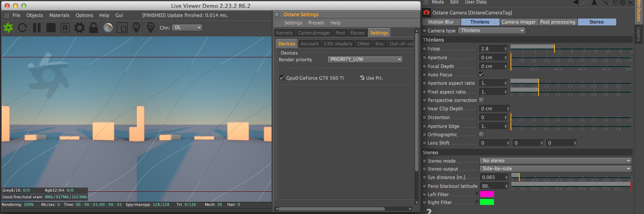Toggle clay mode sphere icon
This screenshot has width=644, height=214.
[x=108, y=28]
